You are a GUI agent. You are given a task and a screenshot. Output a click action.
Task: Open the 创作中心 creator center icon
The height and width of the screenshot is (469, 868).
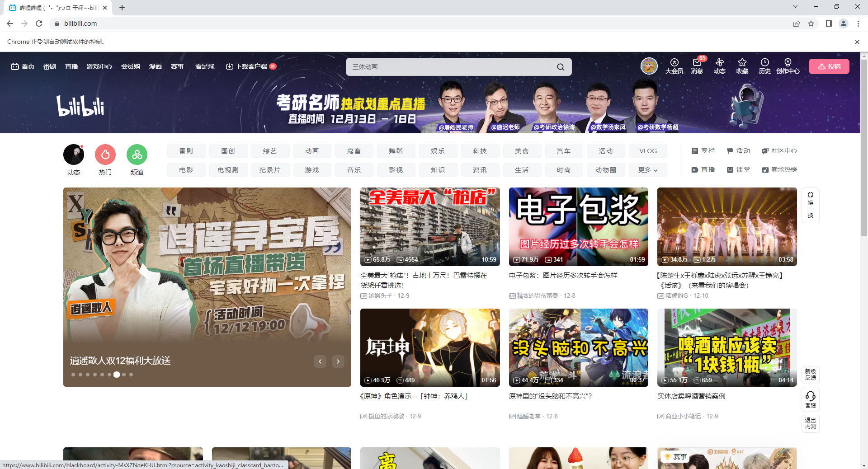(x=788, y=66)
